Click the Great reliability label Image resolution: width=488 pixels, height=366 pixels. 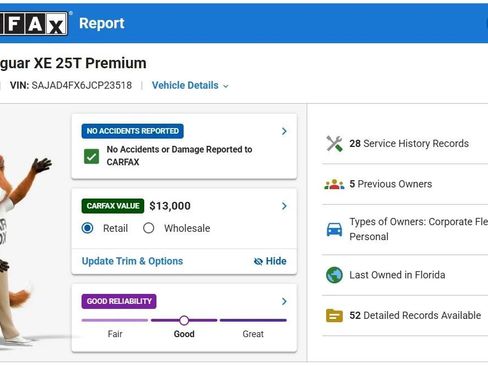253,334
